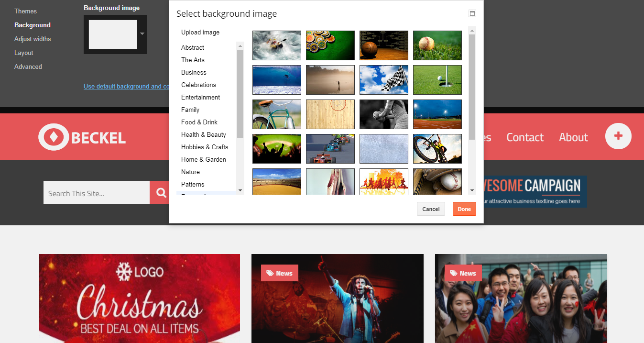Screen dimensions: 644x343
Task: Click the category list scroll-down arrow
Action: coord(240,190)
